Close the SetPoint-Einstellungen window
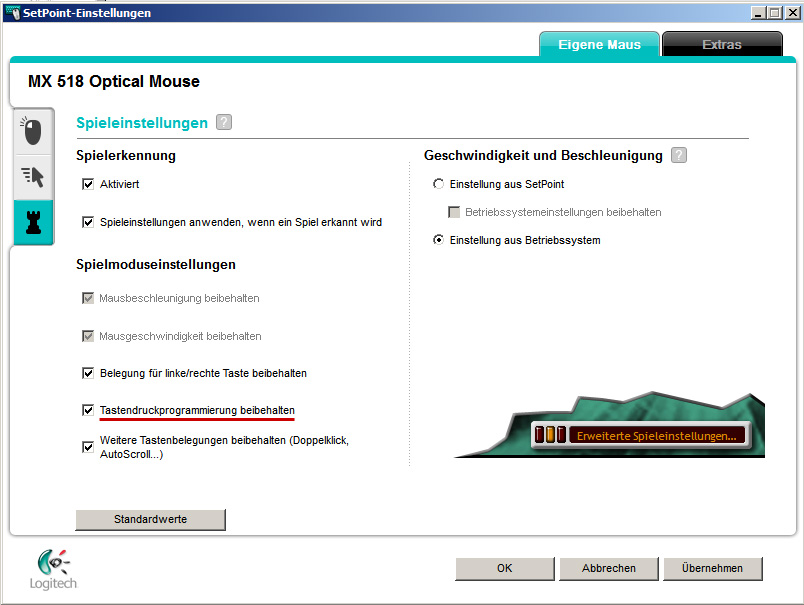Viewport: 804px width, 605px height. [793, 13]
